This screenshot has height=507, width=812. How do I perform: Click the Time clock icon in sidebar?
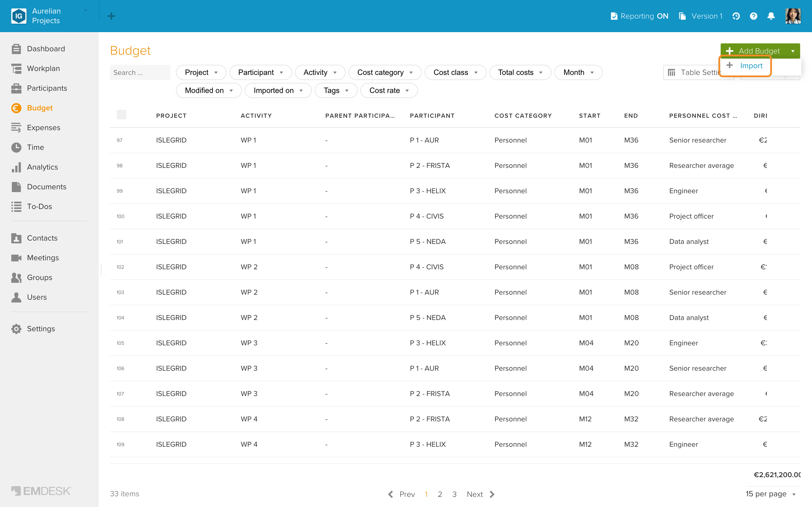pos(16,147)
